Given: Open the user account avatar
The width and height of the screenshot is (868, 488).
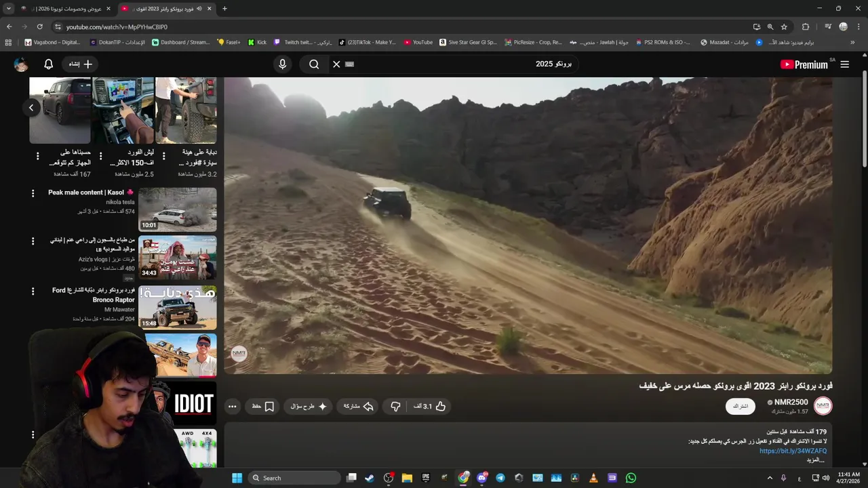Looking at the screenshot, I should pos(21,64).
